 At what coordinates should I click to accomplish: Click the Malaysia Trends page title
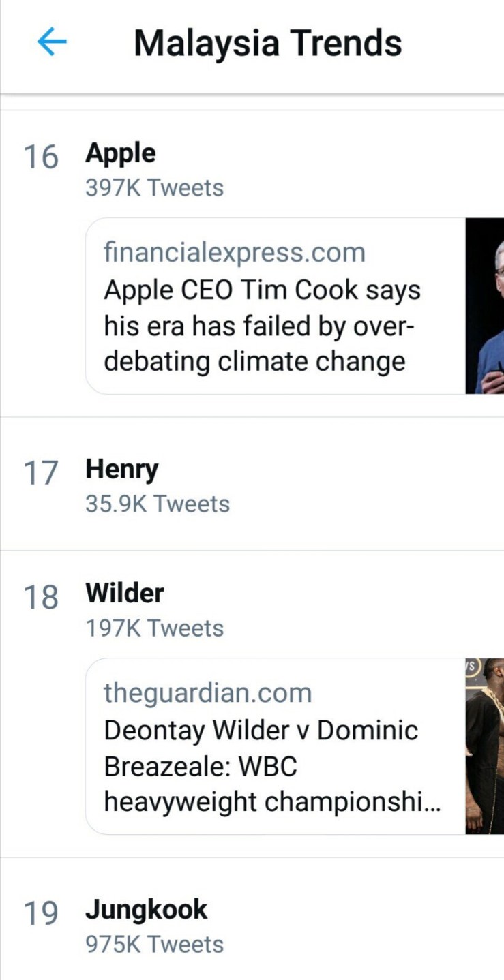pyautogui.click(x=267, y=43)
